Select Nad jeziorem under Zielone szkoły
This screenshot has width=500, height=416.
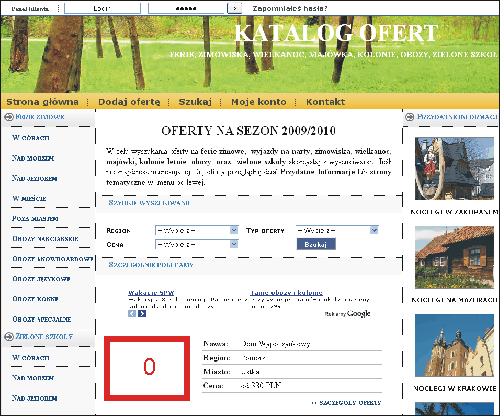tap(35, 398)
